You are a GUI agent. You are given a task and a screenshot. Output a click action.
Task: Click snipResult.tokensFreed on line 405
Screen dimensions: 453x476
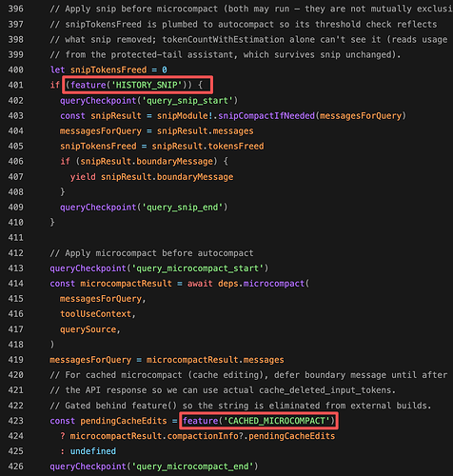(x=207, y=147)
